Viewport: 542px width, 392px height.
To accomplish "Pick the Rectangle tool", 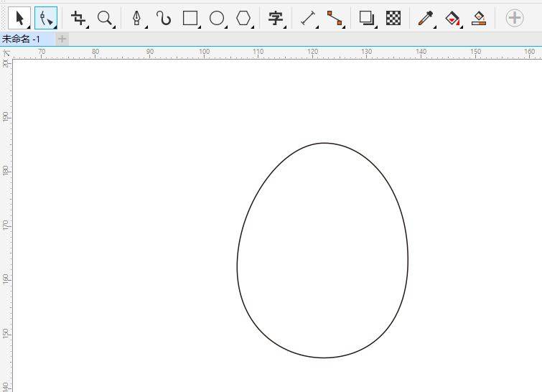I will (x=190, y=18).
